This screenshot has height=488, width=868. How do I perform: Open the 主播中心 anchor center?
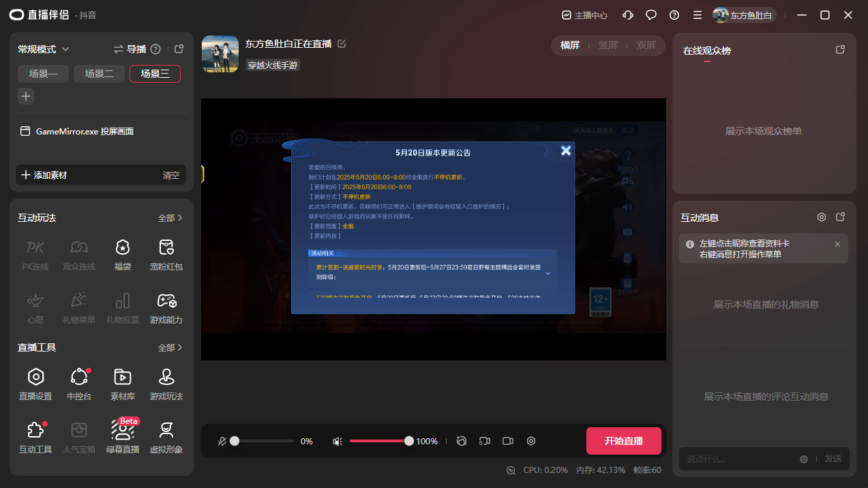(x=584, y=15)
